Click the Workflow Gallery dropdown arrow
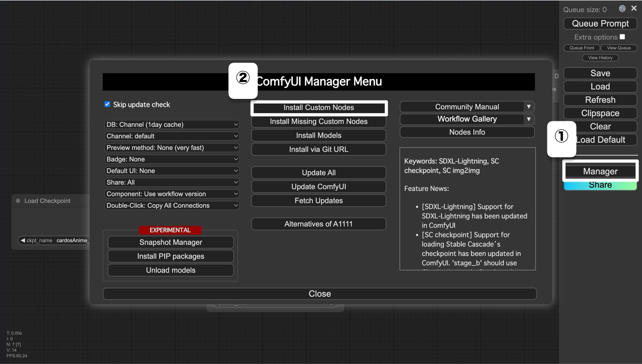 tap(528, 119)
